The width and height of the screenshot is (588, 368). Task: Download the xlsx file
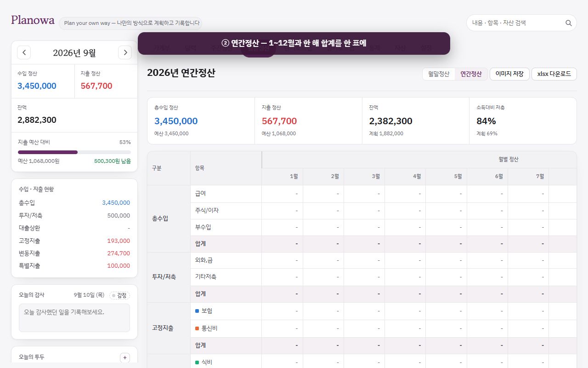point(554,74)
